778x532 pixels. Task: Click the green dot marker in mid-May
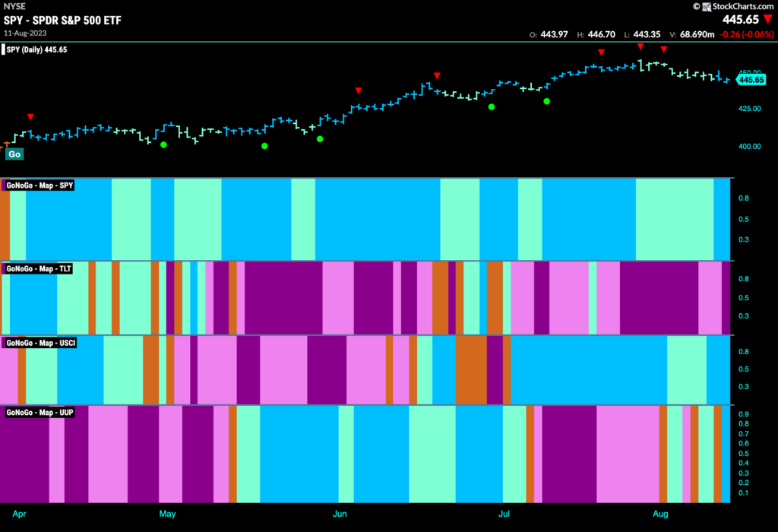pyautogui.click(x=264, y=146)
